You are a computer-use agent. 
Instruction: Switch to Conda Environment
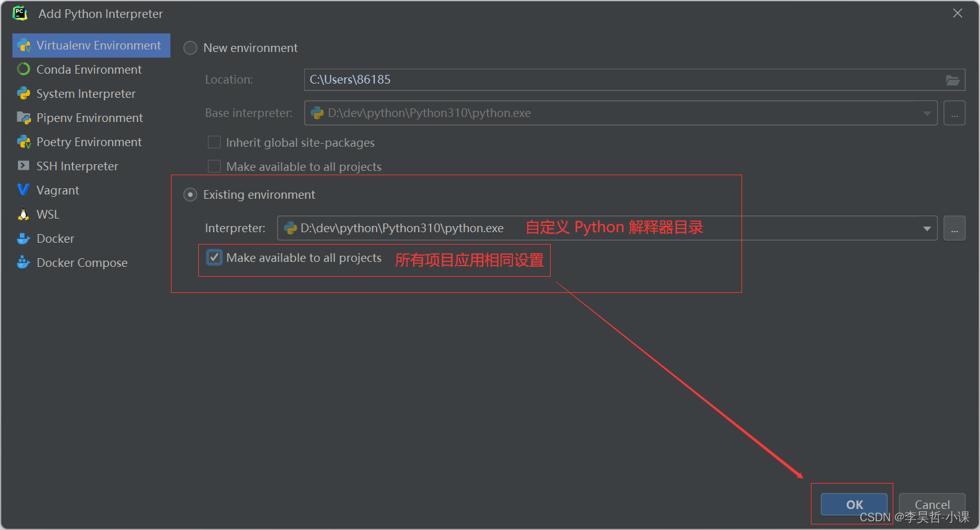coord(91,69)
